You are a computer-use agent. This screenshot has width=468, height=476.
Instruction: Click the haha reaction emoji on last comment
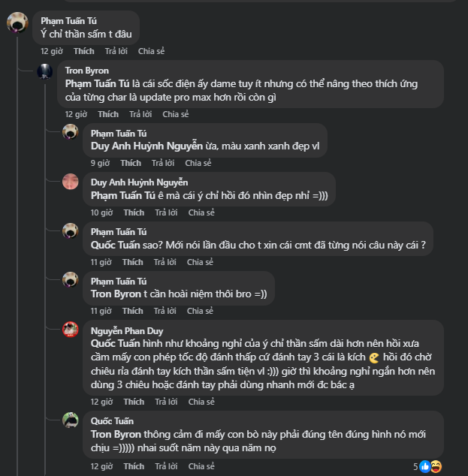pyautogui.click(x=436, y=466)
